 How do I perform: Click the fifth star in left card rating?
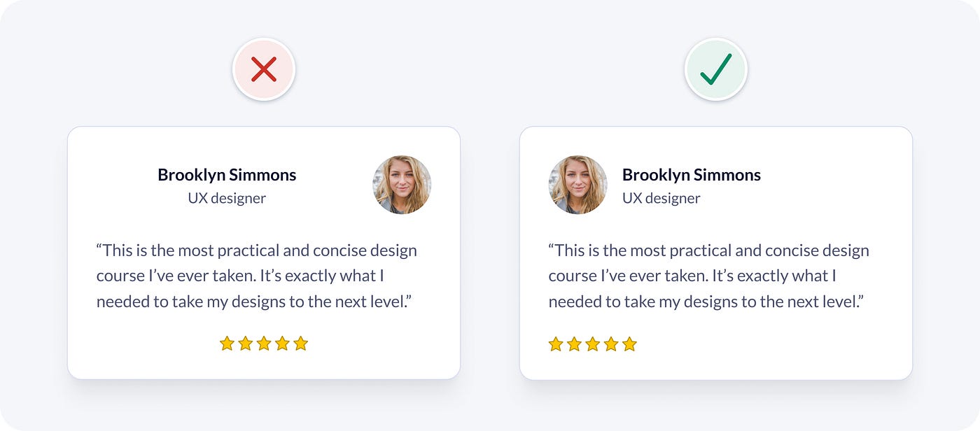point(301,344)
